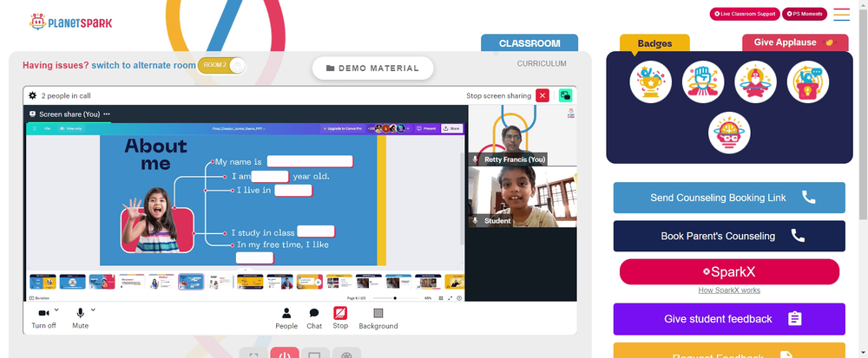Turn off the camera
The image size is (868, 358).
[x=43, y=318]
